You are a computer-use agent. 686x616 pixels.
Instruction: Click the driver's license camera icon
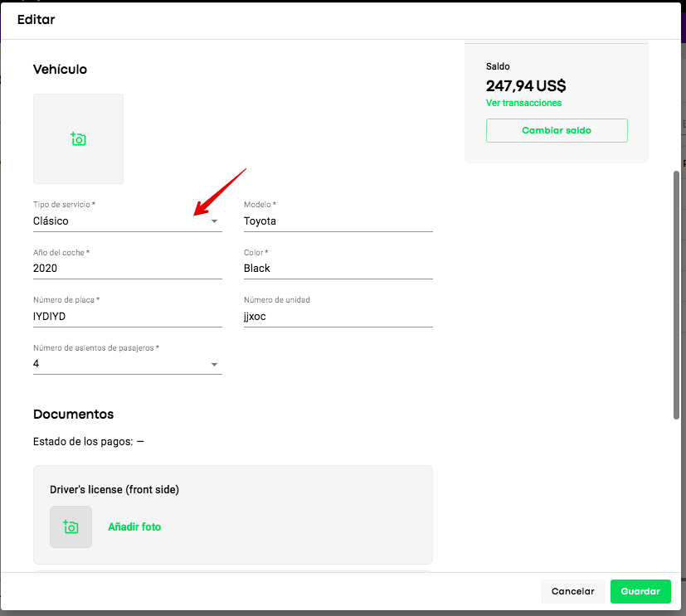(x=71, y=526)
